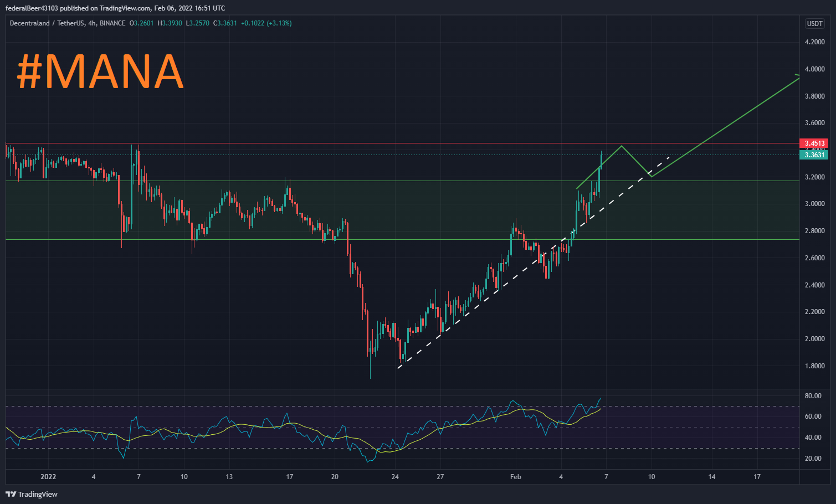
Task: Click the TradingView logo in the footer
Action: click(32, 494)
